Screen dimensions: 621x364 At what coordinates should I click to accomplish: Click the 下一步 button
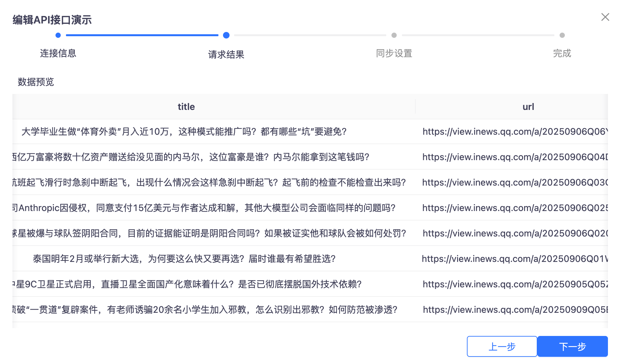point(572,346)
